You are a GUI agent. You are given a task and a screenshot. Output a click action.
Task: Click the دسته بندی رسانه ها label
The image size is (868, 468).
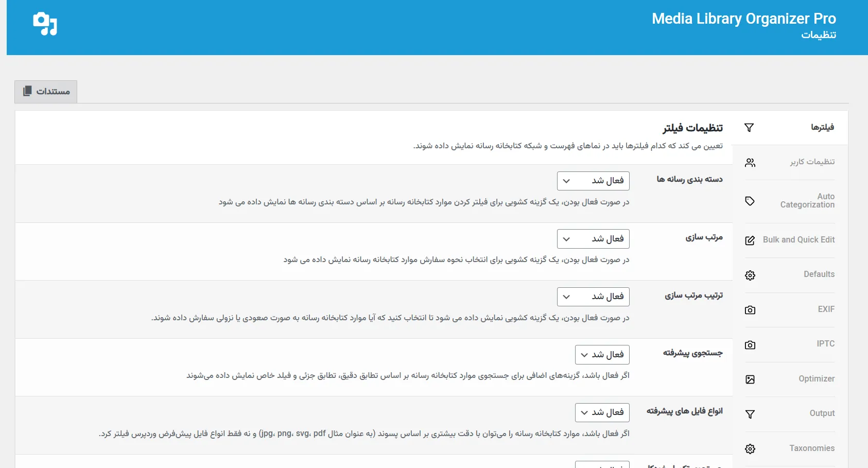click(689, 179)
